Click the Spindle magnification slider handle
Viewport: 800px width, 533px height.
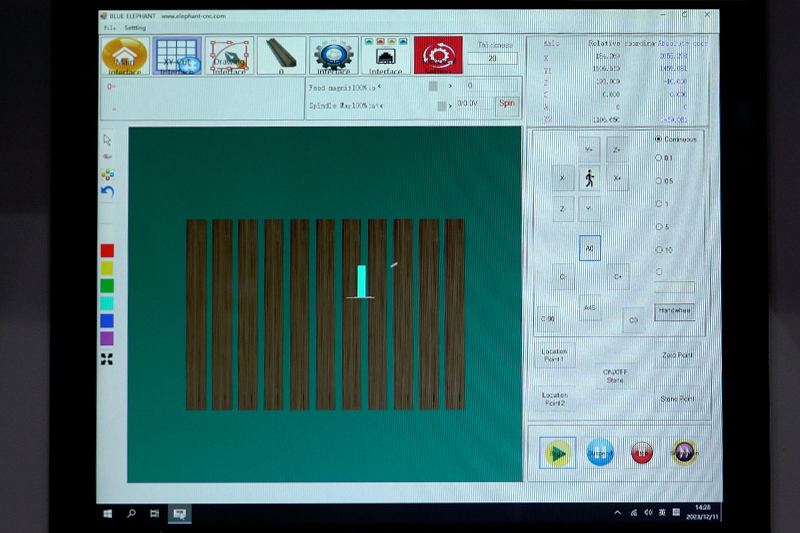442,106
